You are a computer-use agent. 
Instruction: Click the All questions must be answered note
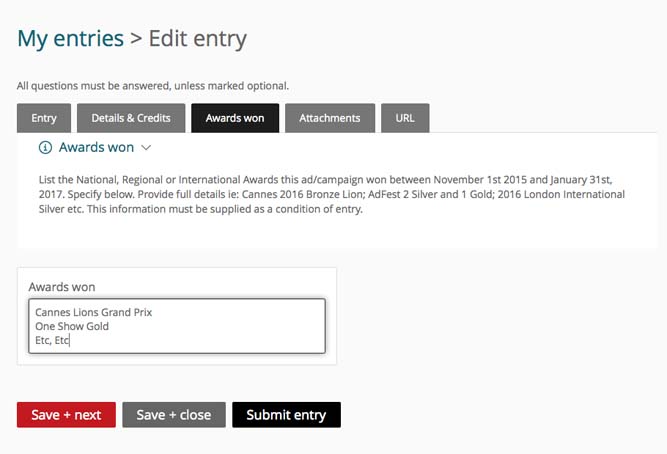click(153, 86)
